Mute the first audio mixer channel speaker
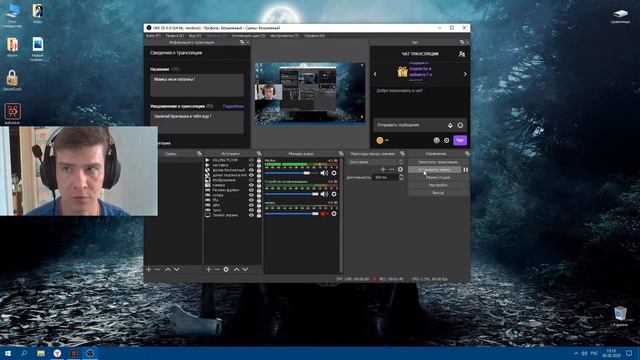 pos(324,173)
